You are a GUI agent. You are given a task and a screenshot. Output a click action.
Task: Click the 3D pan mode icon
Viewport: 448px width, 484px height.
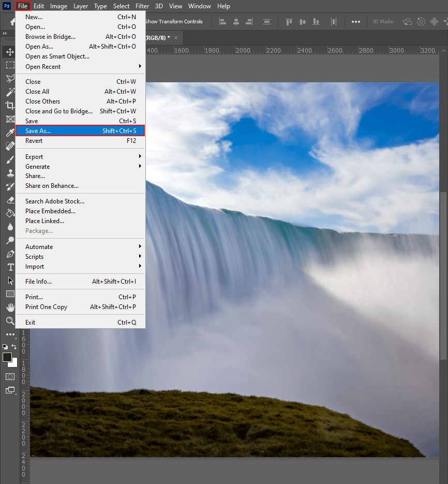point(434,22)
